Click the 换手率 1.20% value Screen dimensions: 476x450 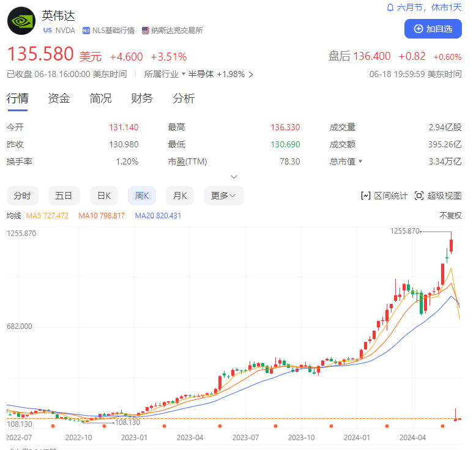pos(127,161)
